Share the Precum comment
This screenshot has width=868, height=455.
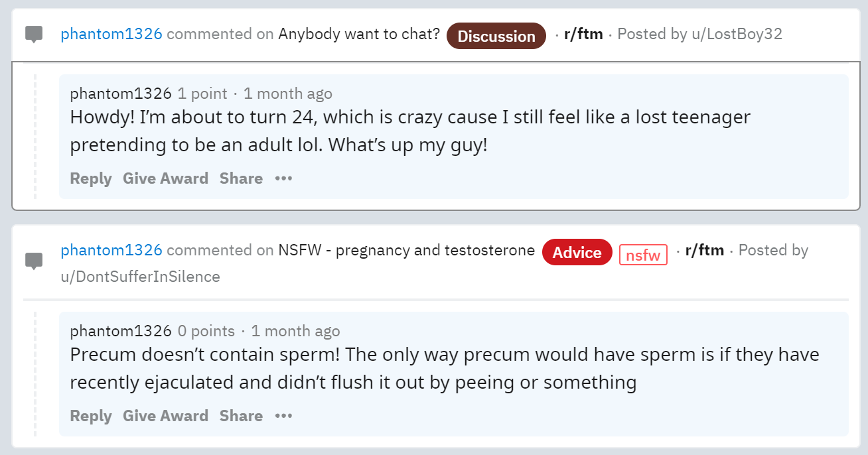point(241,416)
